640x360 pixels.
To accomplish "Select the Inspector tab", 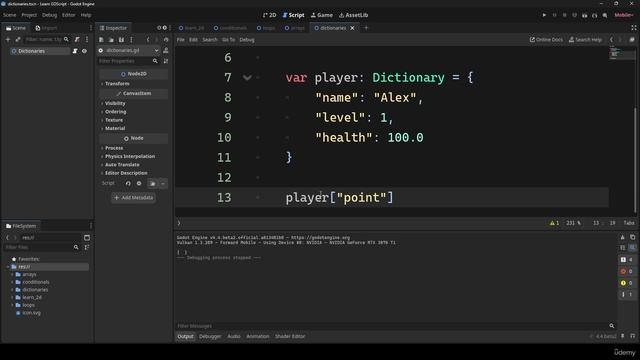I will (113, 28).
